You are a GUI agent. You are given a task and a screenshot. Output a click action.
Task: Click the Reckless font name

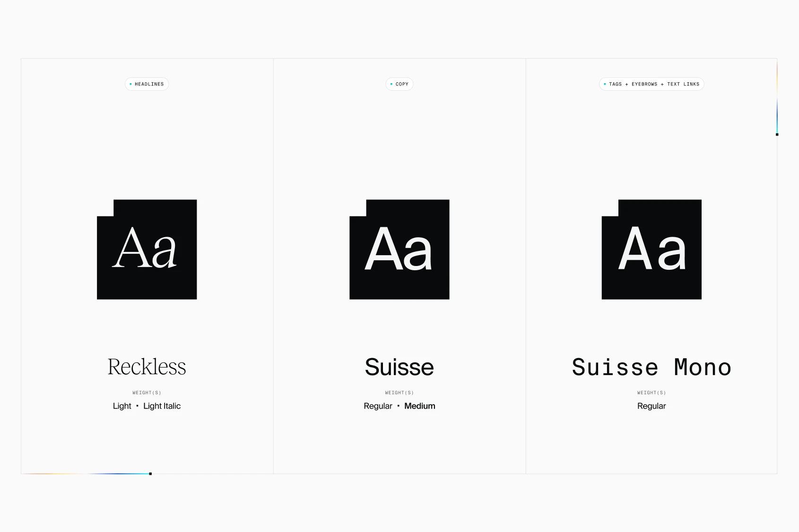[x=147, y=367]
